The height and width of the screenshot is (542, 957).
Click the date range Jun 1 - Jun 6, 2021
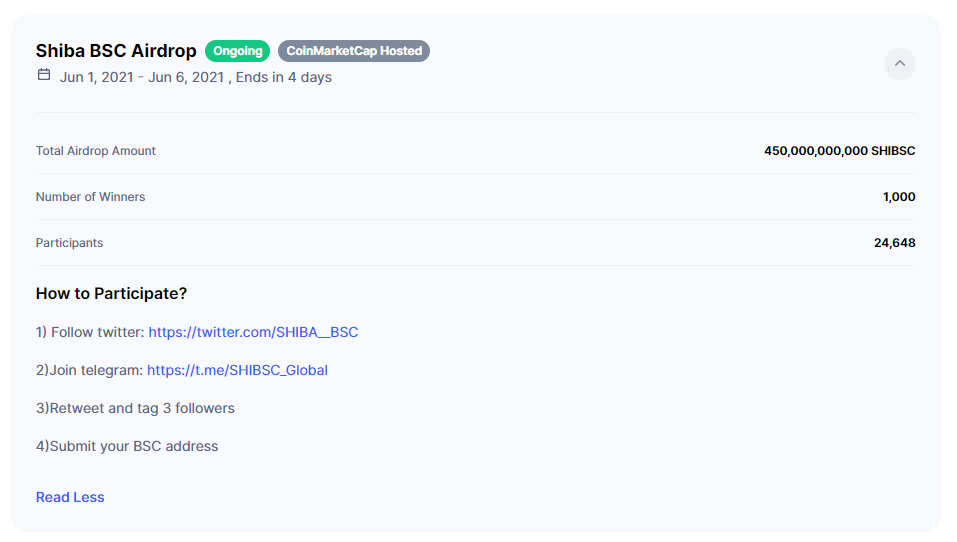point(142,78)
